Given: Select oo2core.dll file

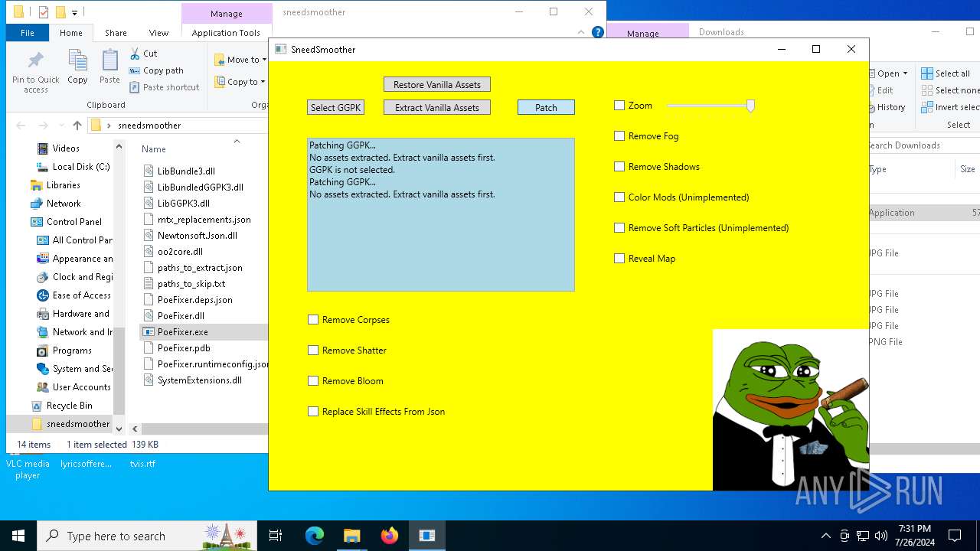Looking at the screenshot, I should tap(180, 252).
